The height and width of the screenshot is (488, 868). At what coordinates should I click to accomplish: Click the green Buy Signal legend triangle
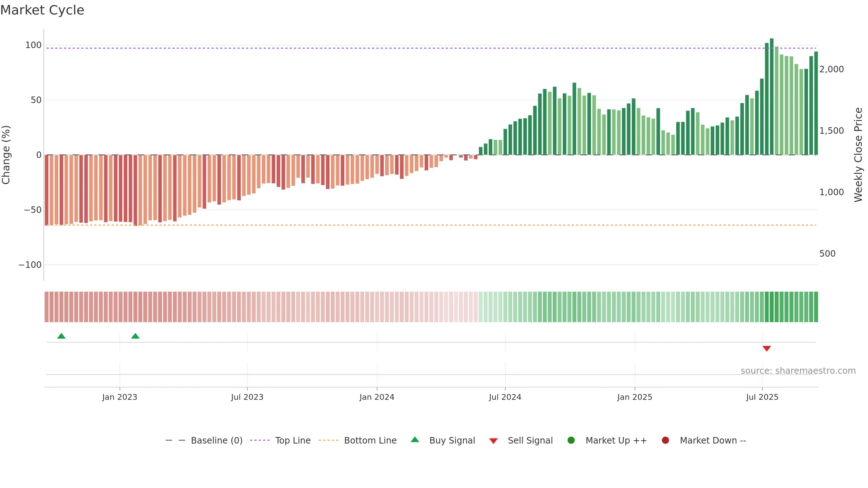(415, 440)
